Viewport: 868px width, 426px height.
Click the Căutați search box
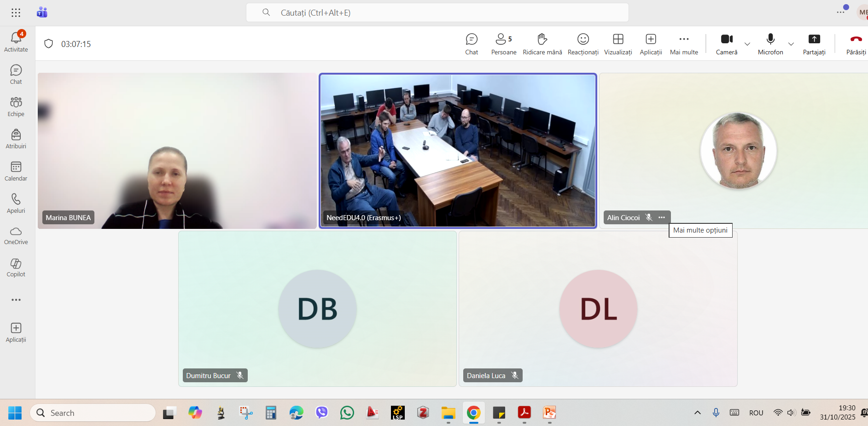(437, 12)
